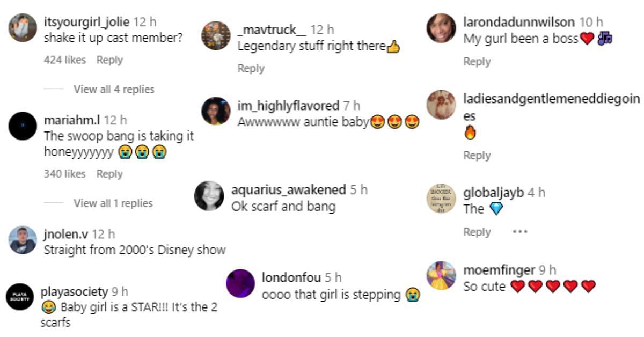Reply to _mavtruck__'s Legendary stuff comment
This screenshot has height=337, width=644.
251,69
